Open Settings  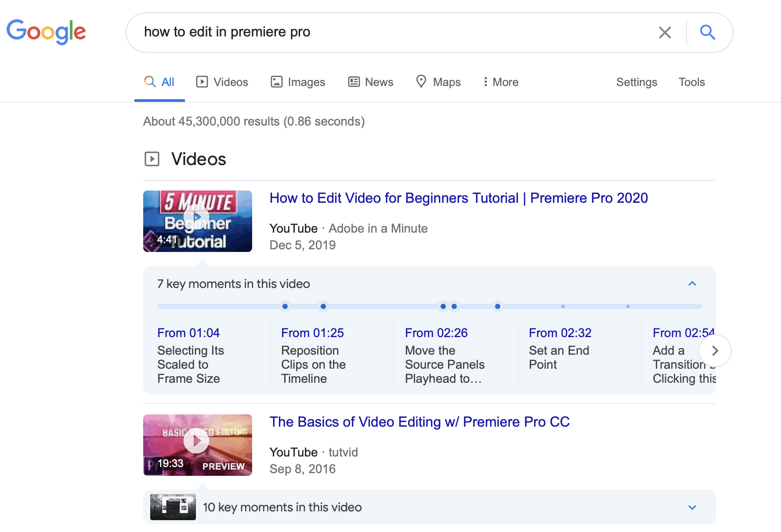(x=636, y=82)
